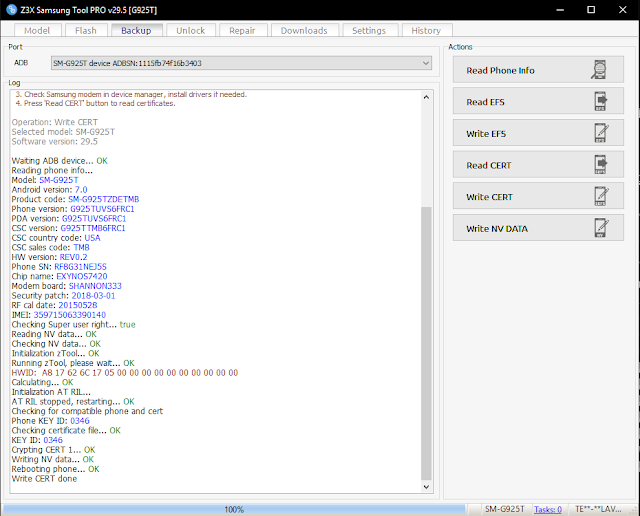
Task: Click the Z3X app logo in title bar
Action: tap(11, 9)
